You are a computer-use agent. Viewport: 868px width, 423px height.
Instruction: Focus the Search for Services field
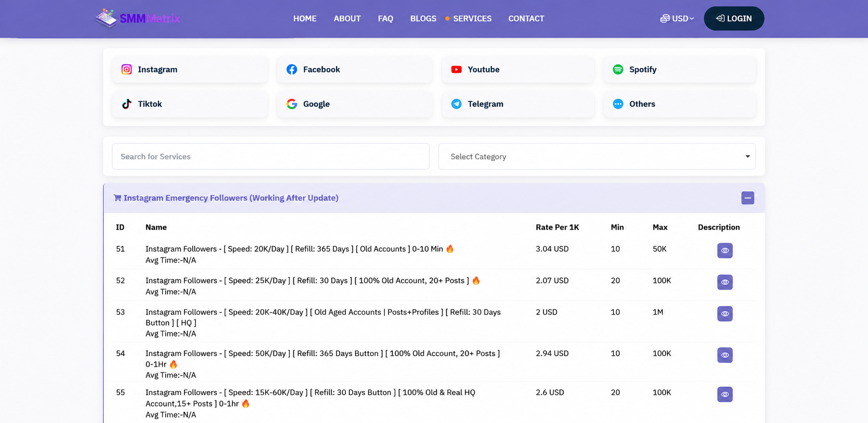tap(270, 157)
